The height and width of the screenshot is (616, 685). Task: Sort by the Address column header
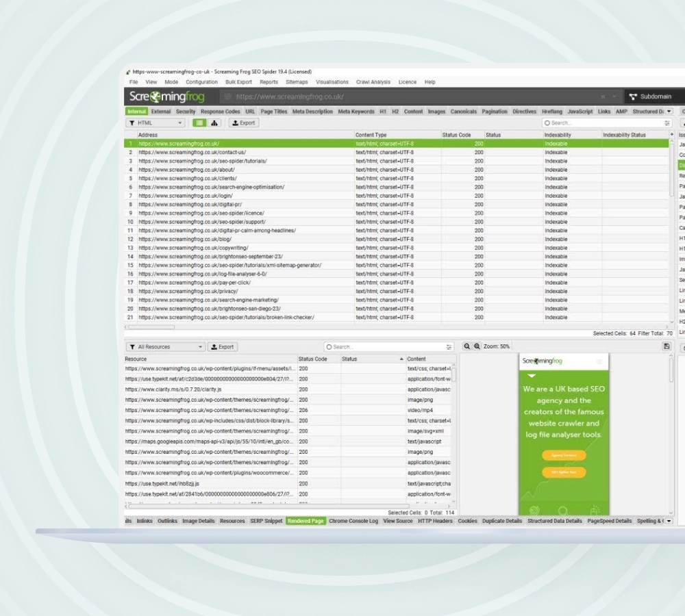(x=245, y=135)
